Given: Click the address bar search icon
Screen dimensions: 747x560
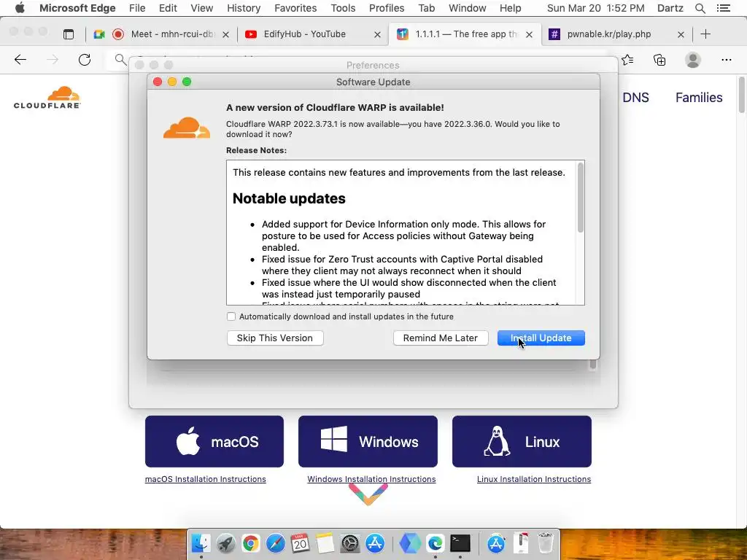Looking at the screenshot, I should 120,60.
